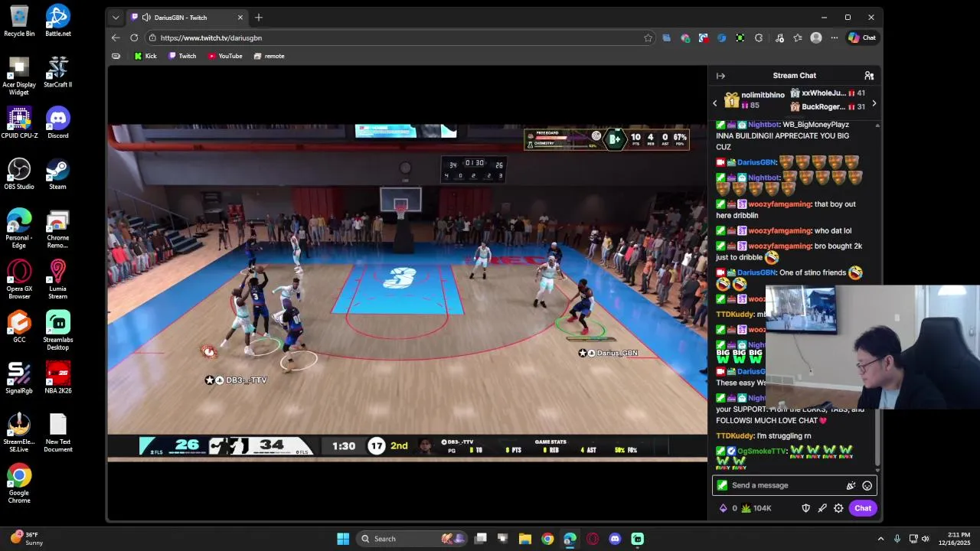Send message with the purple Chat button
Viewport: 980px width, 551px height.
click(x=863, y=508)
